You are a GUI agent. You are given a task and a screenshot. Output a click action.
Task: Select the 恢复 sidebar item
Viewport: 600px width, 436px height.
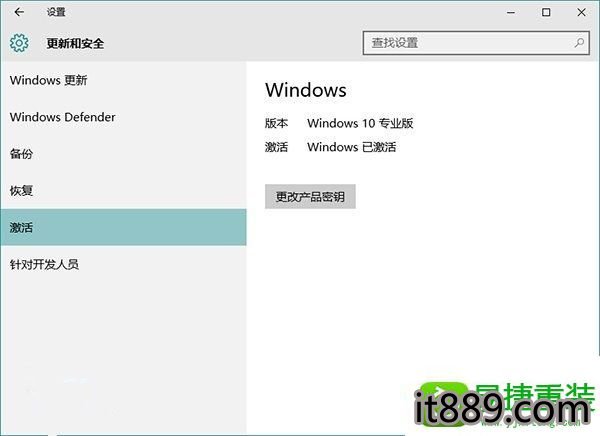pyautogui.click(x=123, y=191)
